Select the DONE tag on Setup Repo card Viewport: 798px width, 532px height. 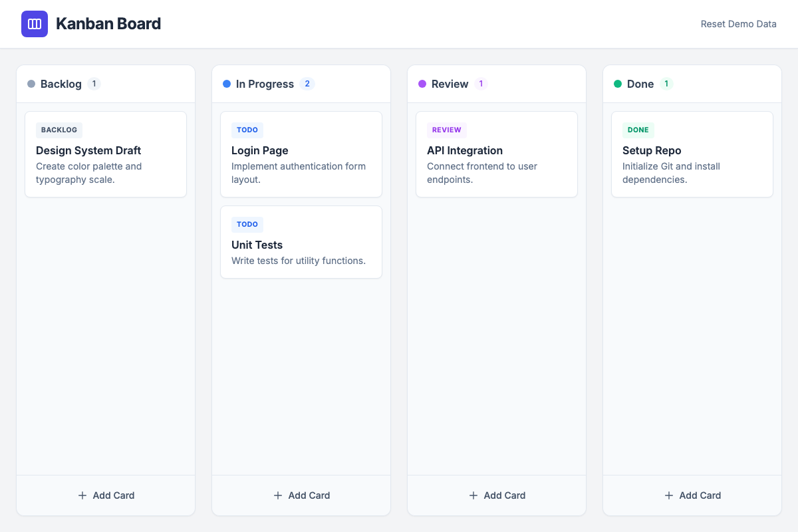(x=638, y=130)
